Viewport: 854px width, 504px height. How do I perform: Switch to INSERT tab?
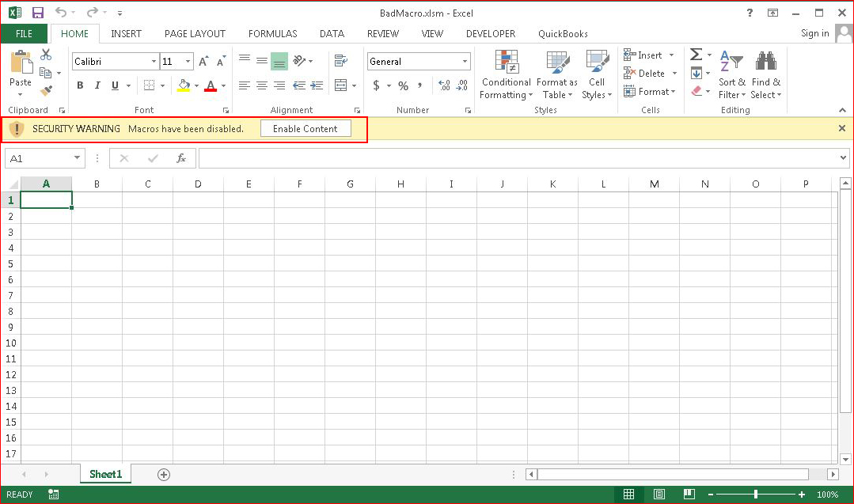126,34
